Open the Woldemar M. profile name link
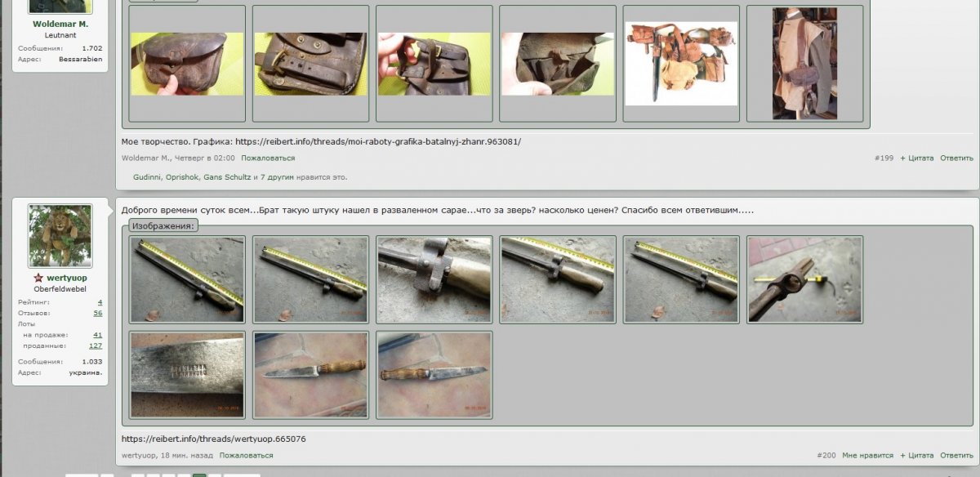Screen dimensions: 980x477 pos(60,25)
